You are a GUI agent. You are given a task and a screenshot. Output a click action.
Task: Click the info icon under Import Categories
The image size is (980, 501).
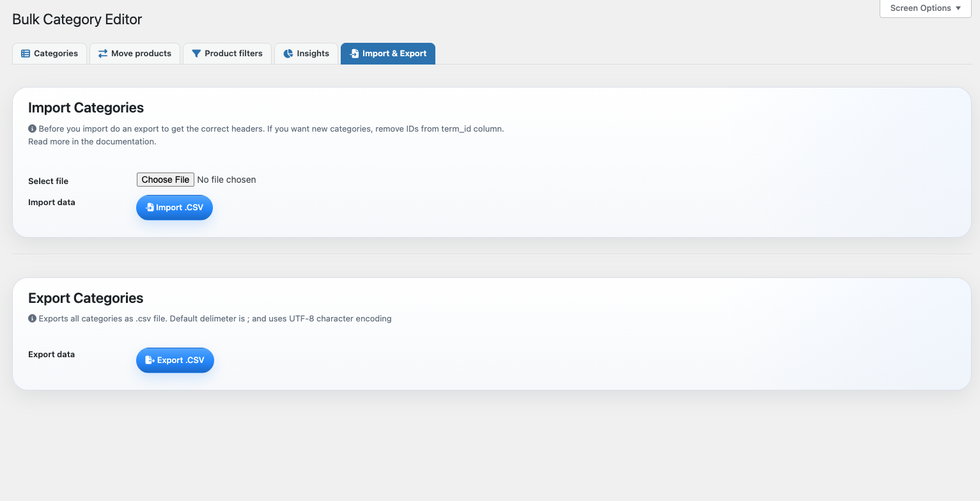point(32,128)
